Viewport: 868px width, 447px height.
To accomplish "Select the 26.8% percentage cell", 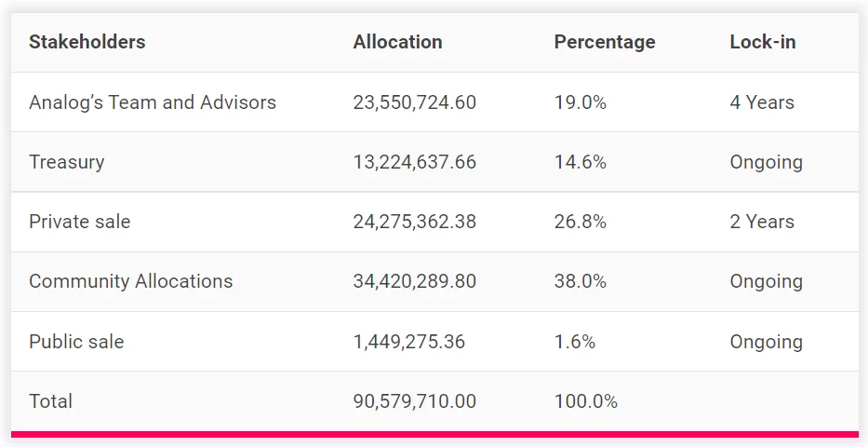I will (x=580, y=222).
